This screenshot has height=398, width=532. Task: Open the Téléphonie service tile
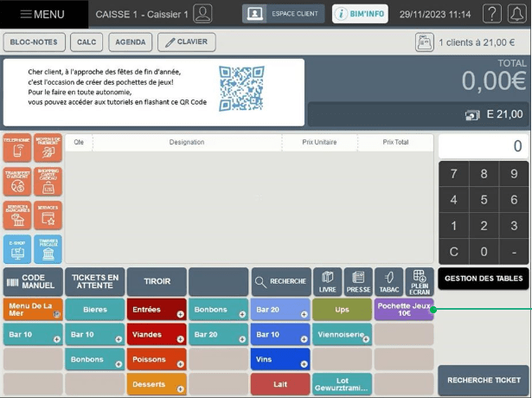(x=17, y=148)
